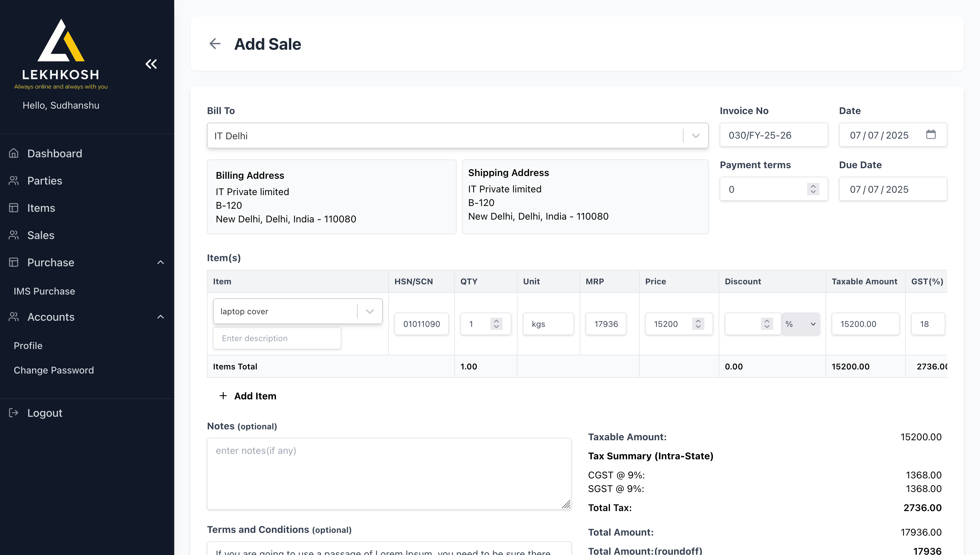Click the Terms and Conditions textarea
The height and width of the screenshot is (555, 980).
[x=389, y=549]
